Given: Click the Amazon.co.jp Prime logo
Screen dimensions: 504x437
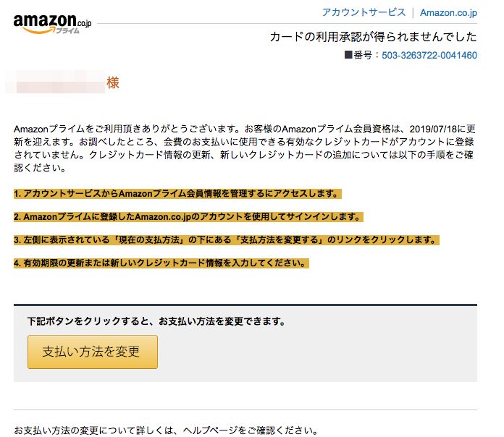Looking at the screenshot, I should (x=52, y=24).
